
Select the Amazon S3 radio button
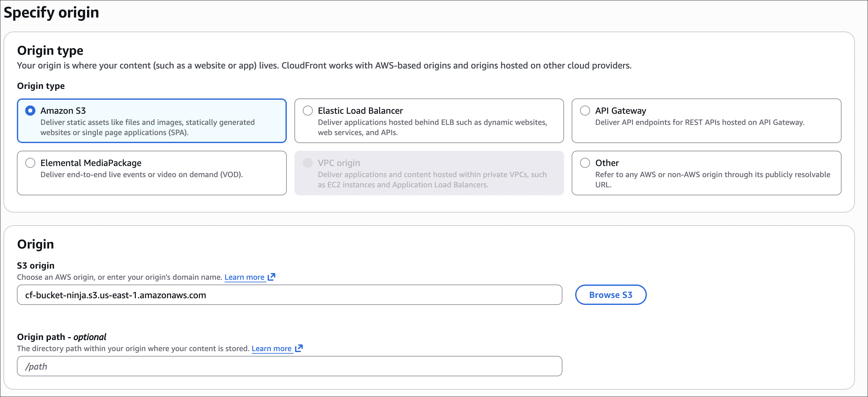tap(30, 111)
